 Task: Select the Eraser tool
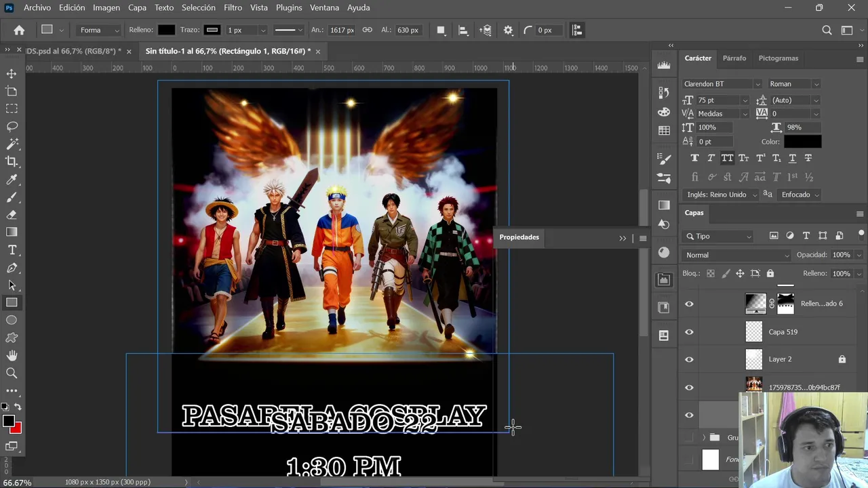click(x=12, y=215)
